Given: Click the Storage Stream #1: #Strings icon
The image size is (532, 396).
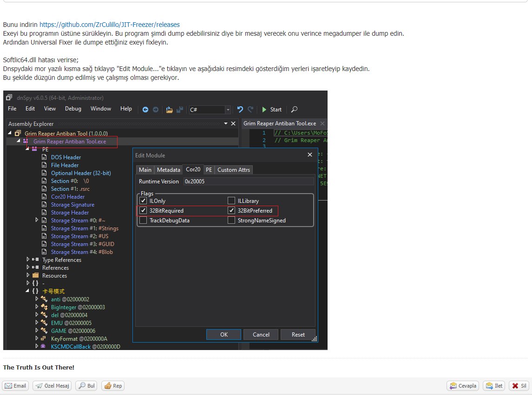Looking at the screenshot, I should click(44, 228).
